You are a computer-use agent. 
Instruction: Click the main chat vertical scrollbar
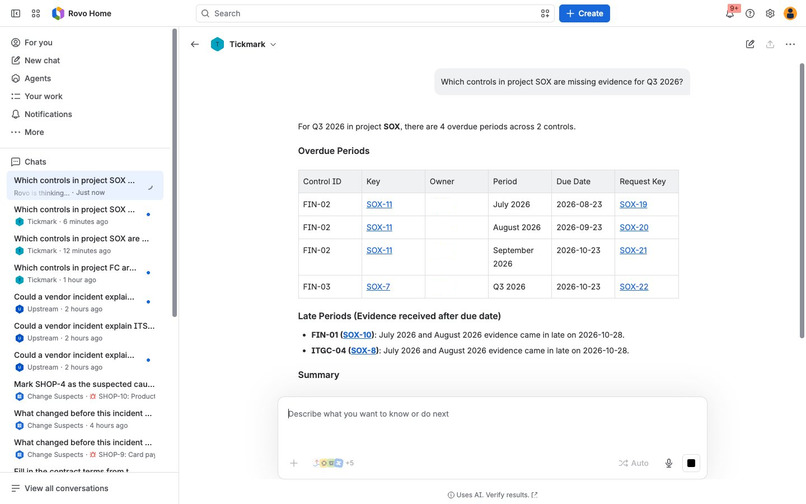[801, 201]
